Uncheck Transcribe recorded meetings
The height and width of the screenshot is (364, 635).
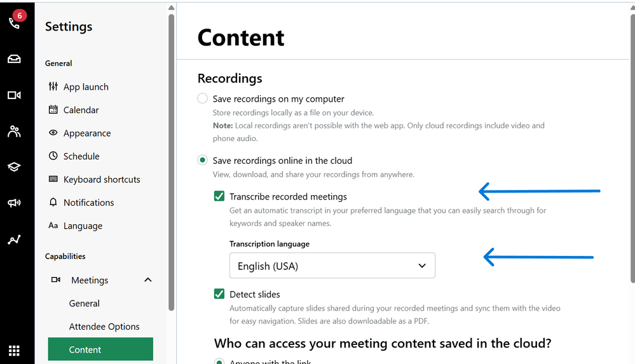coord(219,196)
